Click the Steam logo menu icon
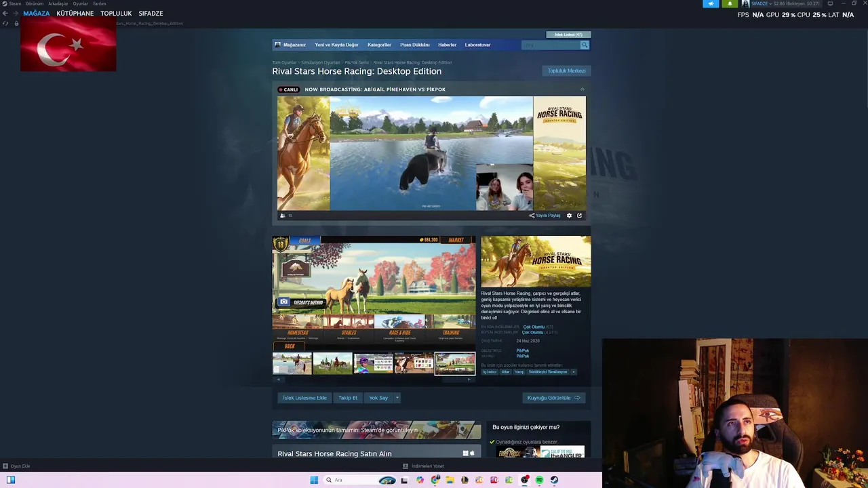The image size is (868, 488). [4, 3]
